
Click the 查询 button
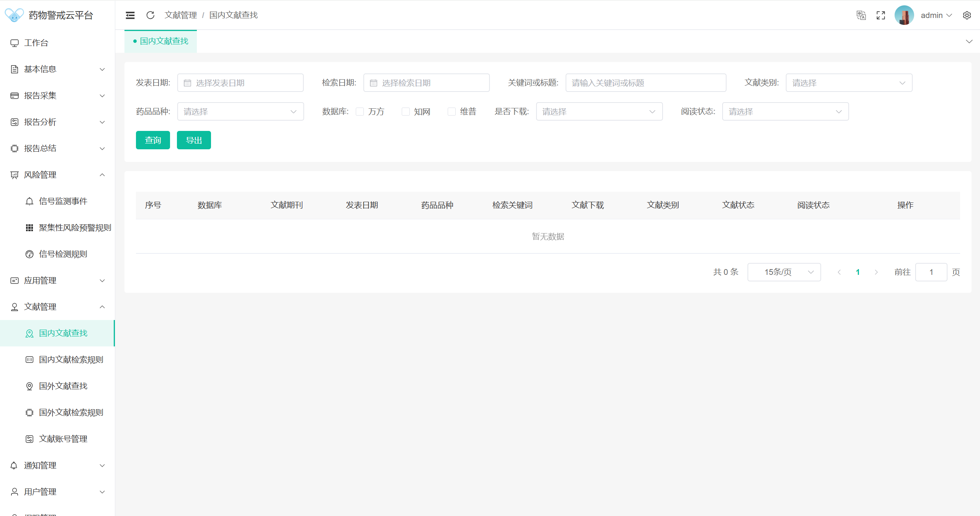(x=153, y=140)
